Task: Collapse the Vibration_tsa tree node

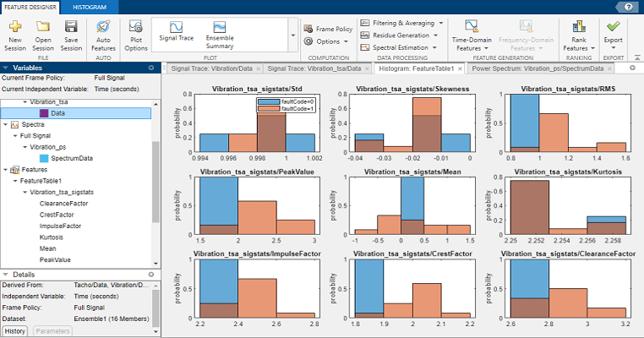Action: [25, 102]
